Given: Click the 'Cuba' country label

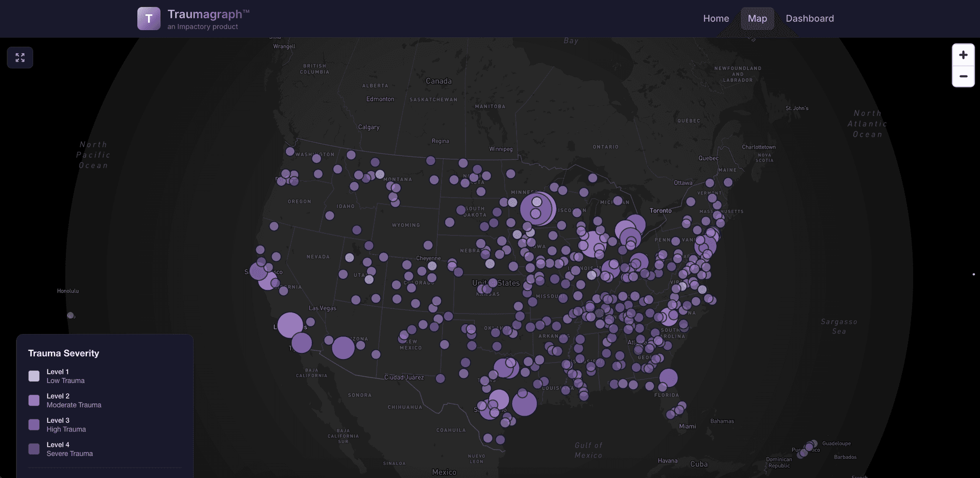Looking at the screenshot, I should [699, 464].
